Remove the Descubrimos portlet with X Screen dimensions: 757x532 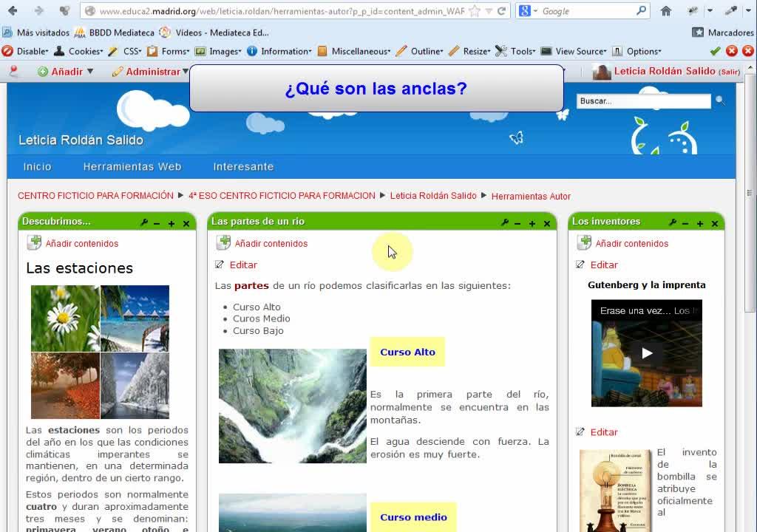click(x=186, y=224)
